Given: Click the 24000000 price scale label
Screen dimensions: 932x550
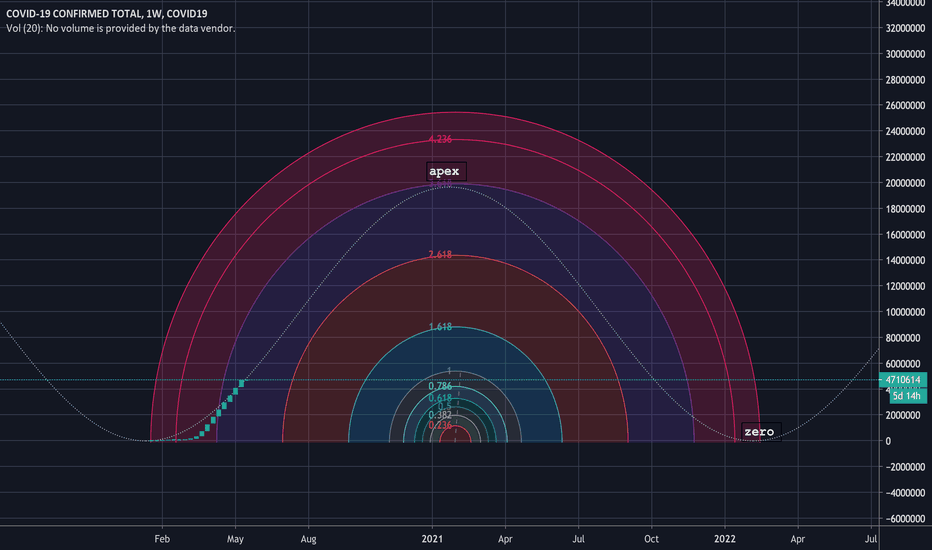Looking at the screenshot, I should point(905,131).
